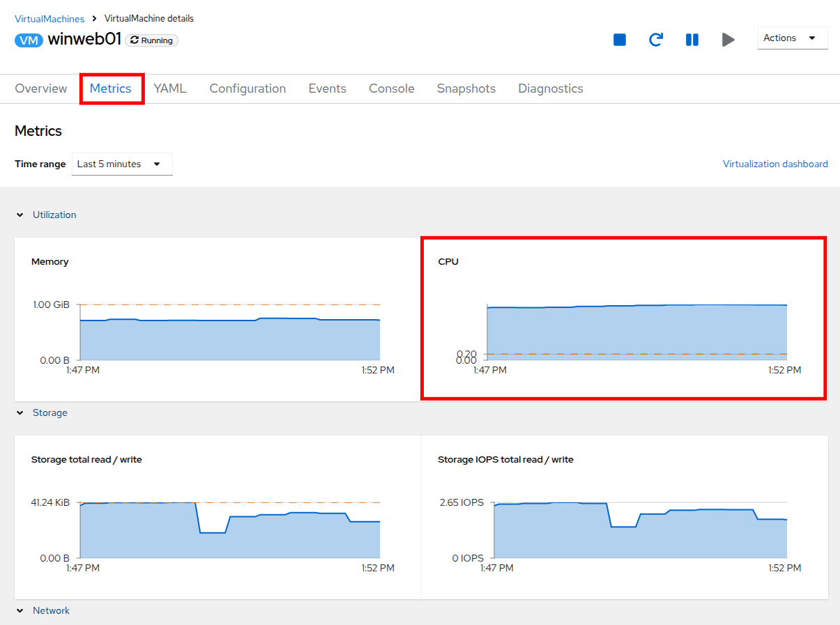Switch to the Console tab
Image resolution: width=840 pixels, height=625 pixels.
click(391, 88)
